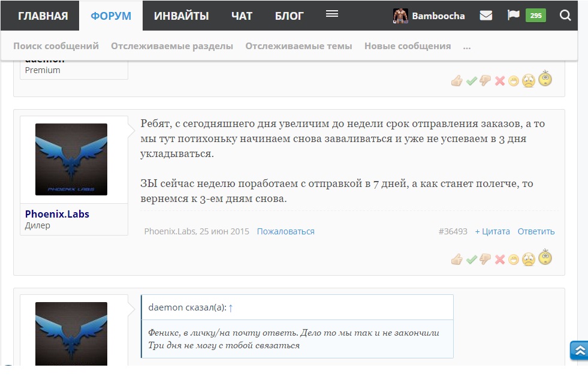Open the inbox envelope icon
This screenshot has width=588, height=389.
click(486, 16)
